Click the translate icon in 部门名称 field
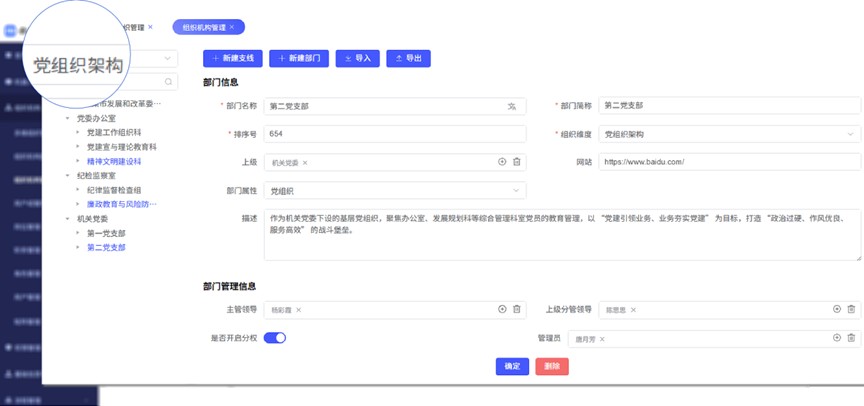 (x=511, y=106)
